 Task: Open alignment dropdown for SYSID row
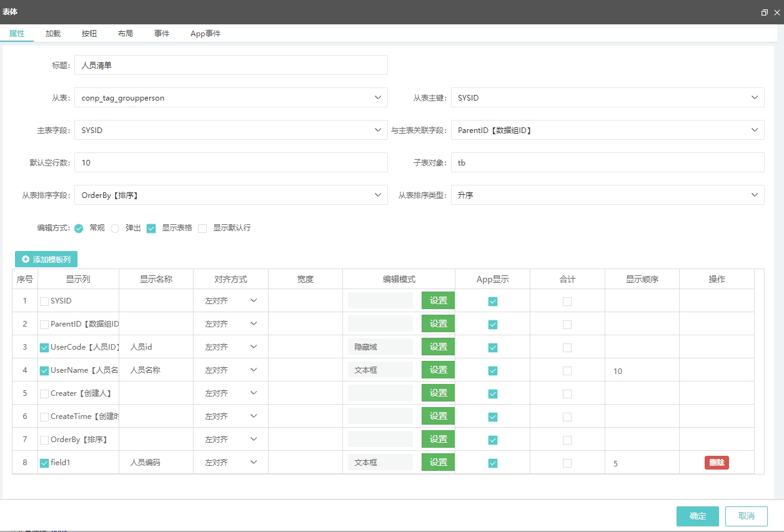click(x=231, y=300)
